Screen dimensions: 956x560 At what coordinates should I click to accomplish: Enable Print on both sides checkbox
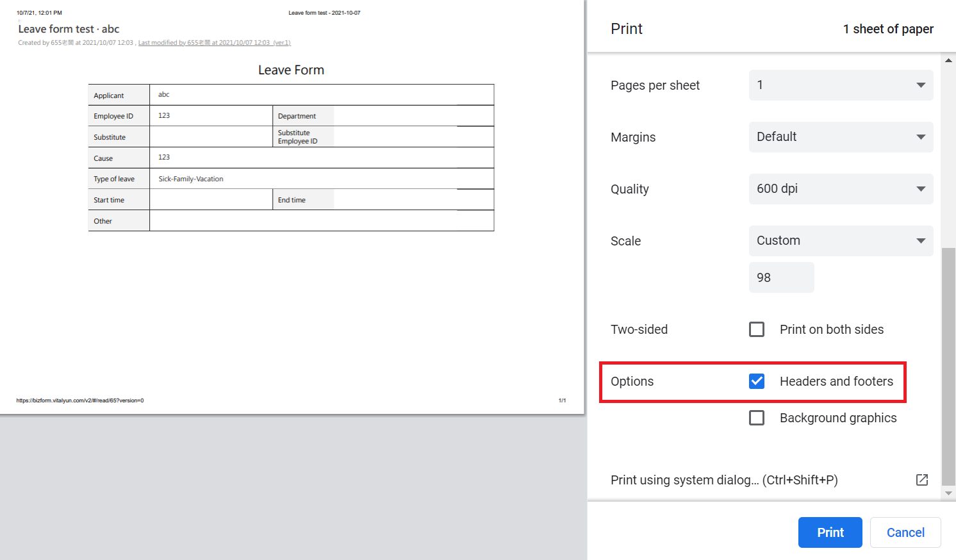pos(757,329)
